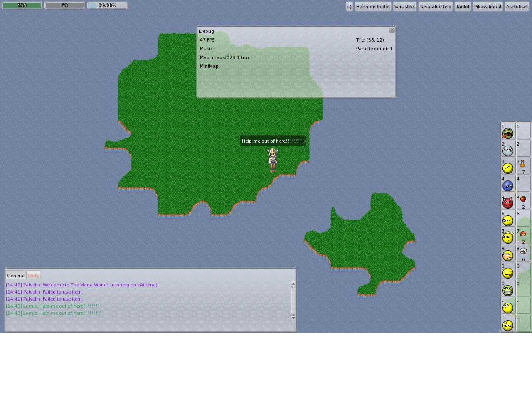
Task: Click the 'MiniMap:' label in Debug window
Action: [x=210, y=66]
